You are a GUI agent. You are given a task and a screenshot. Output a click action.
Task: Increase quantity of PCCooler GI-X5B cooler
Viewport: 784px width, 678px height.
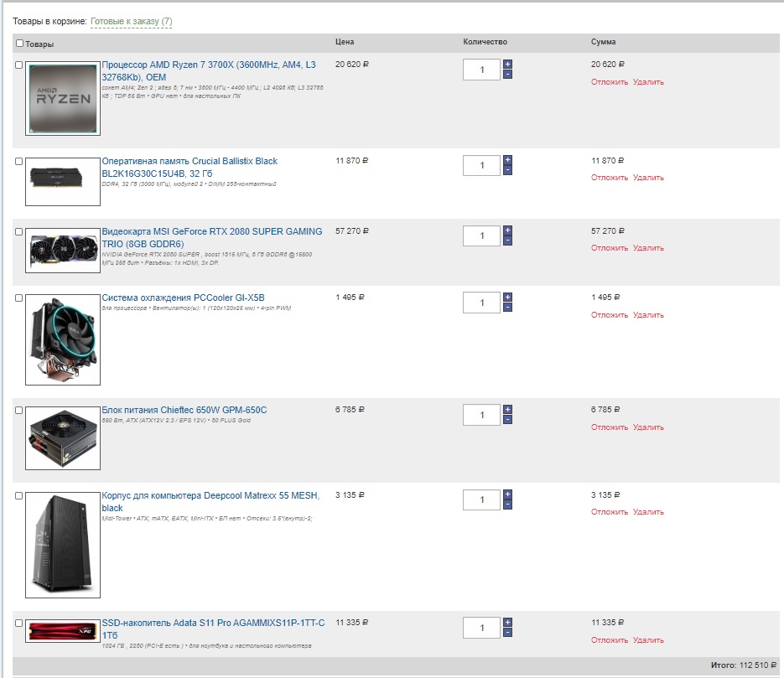pyautogui.click(x=507, y=297)
